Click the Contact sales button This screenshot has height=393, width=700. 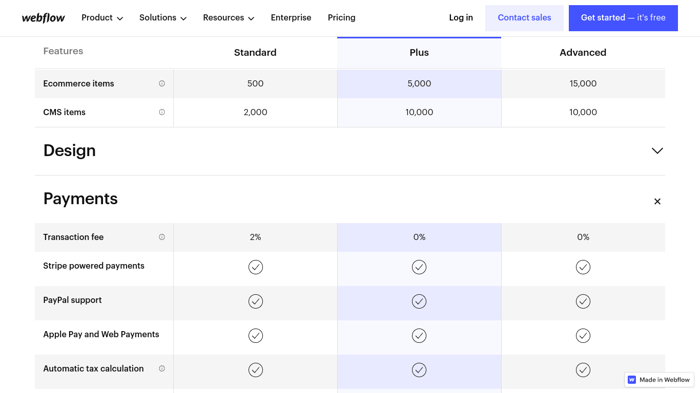[524, 18]
